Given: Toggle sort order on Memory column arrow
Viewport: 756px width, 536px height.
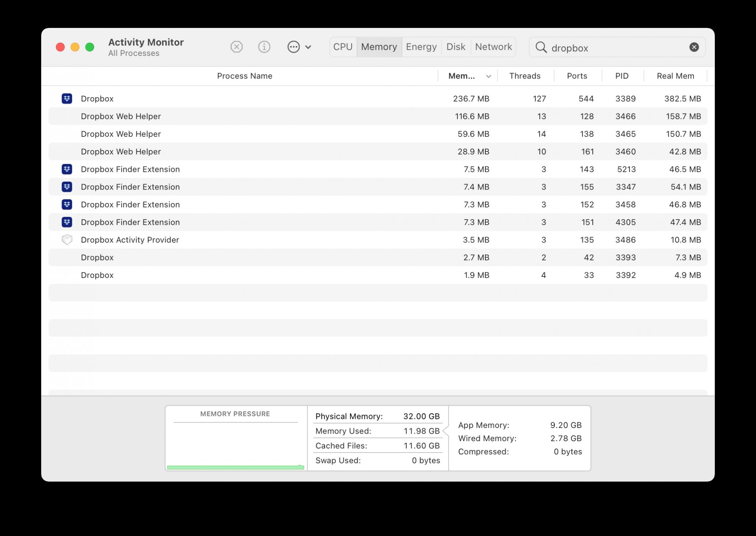Looking at the screenshot, I should 488,76.
